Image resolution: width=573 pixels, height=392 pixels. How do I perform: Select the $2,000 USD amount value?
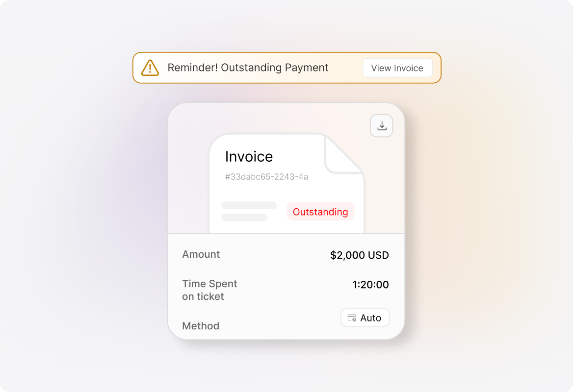359,255
